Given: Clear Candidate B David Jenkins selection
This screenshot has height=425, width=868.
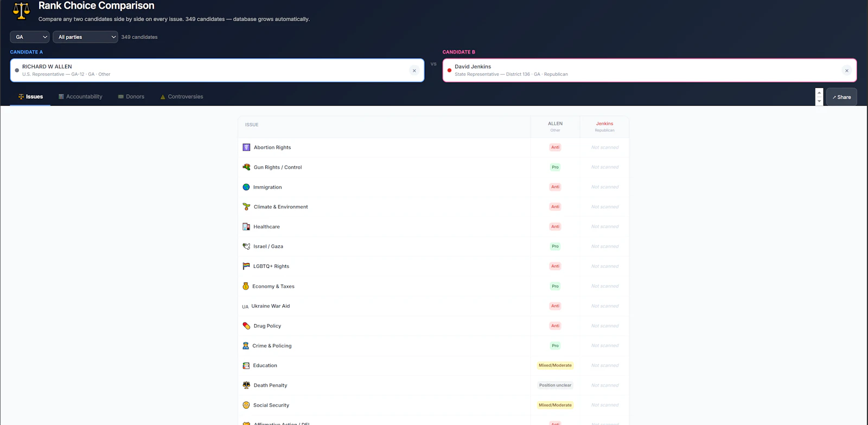Looking at the screenshot, I should coord(846,70).
